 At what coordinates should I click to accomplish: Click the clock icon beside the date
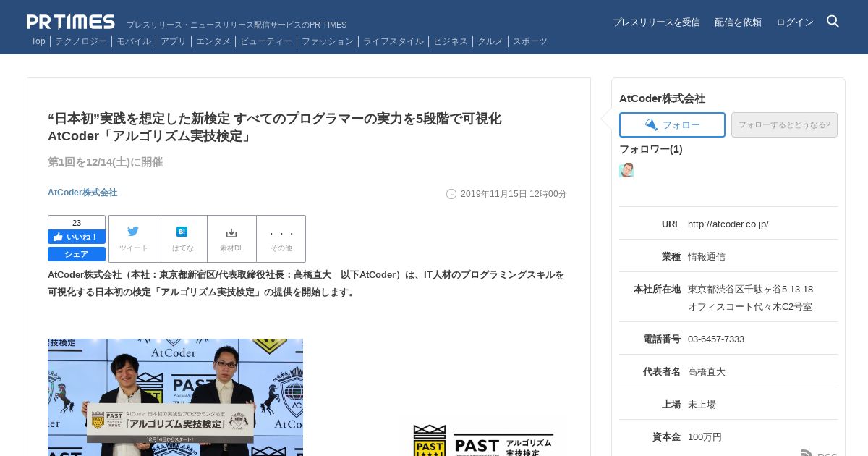(x=451, y=194)
